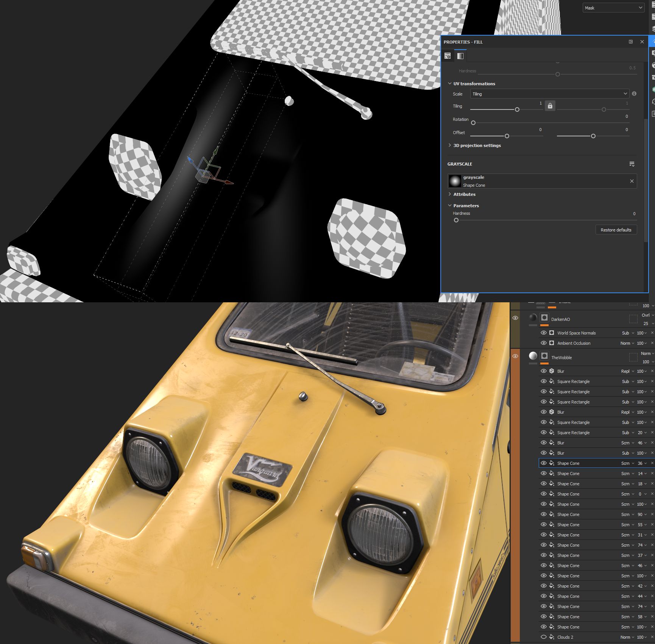The height and width of the screenshot is (644, 655).
Task: Select the DarkenAO layer mask thumbnail
Action: click(544, 317)
